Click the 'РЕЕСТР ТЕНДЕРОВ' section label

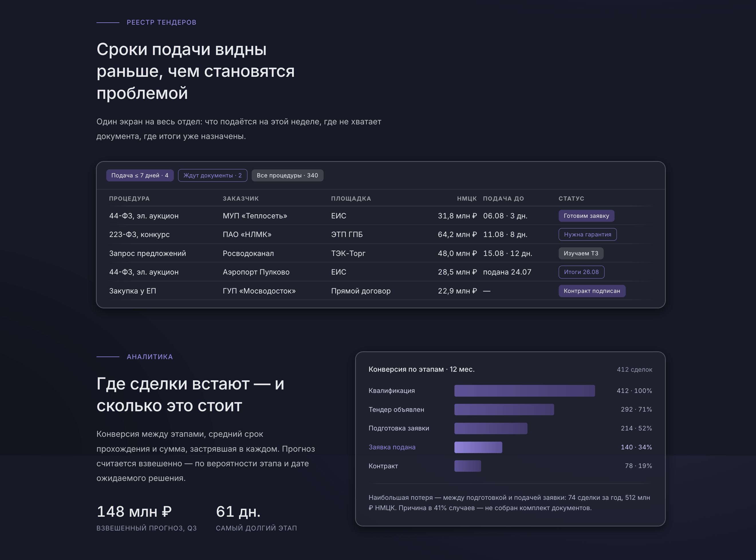tap(162, 22)
